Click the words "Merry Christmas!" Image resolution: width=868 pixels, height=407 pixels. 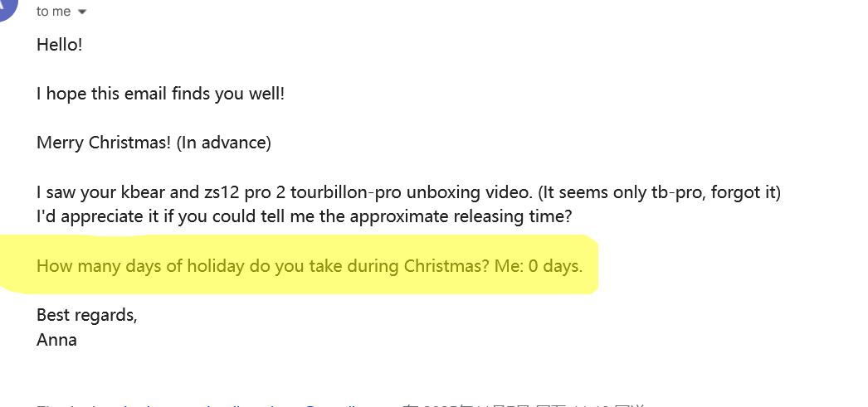point(103,143)
